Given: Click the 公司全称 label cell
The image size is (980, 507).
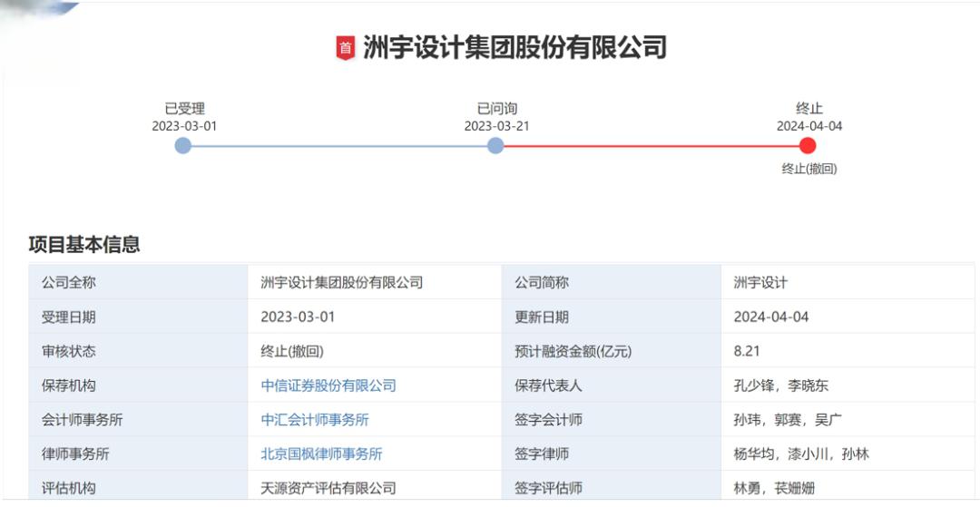Looking at the screenshot, I should tap(138, 282).
